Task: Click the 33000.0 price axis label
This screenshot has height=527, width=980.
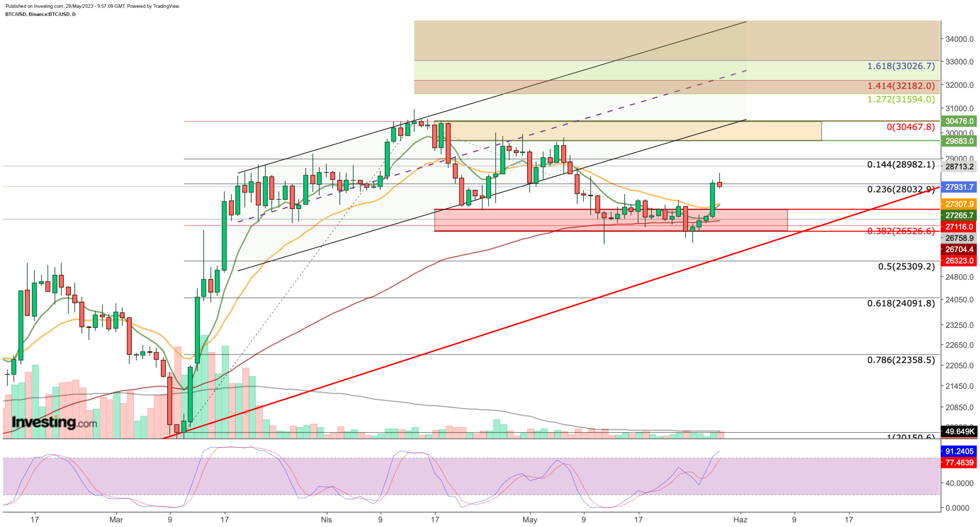Action: coord(959,62)
